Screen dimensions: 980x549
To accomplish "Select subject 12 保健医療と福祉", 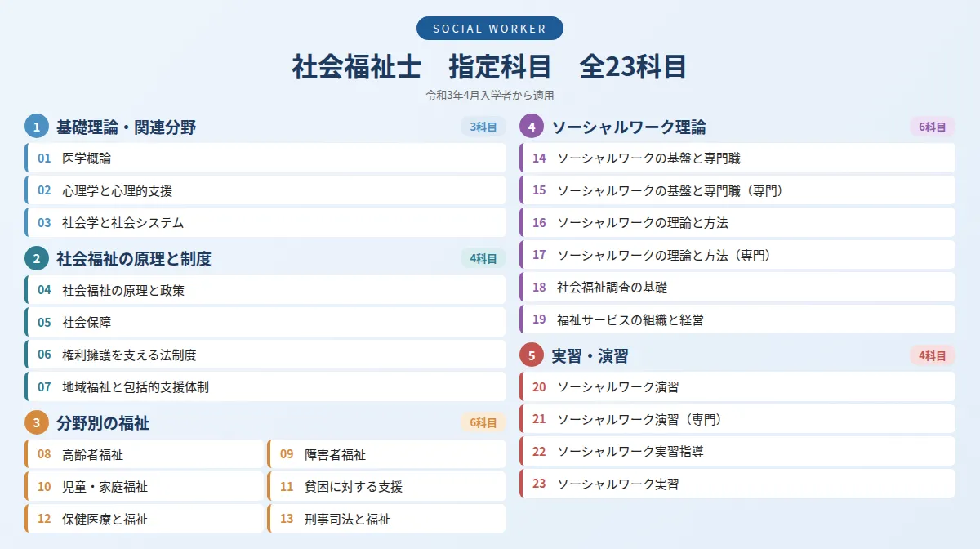I will (144, 519).
